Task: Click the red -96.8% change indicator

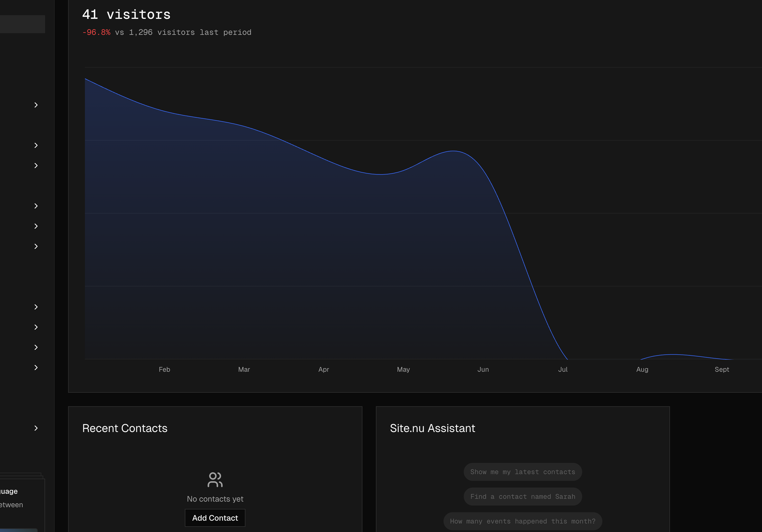Action: coord(96,32)
